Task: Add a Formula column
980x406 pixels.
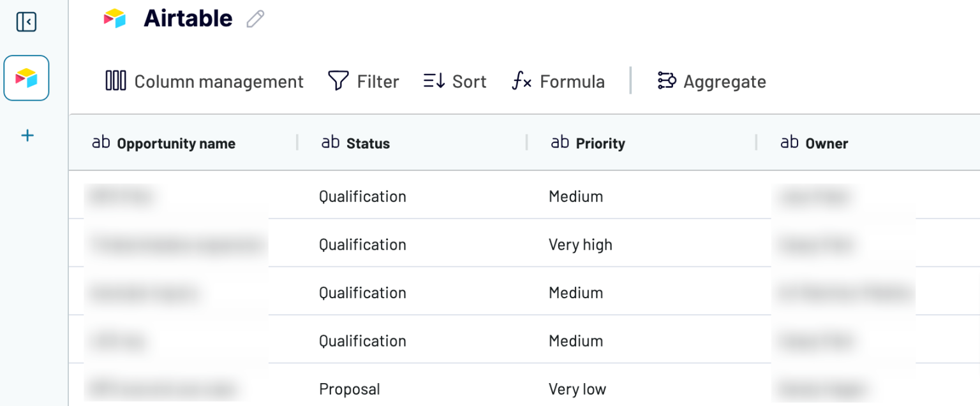Action: coord(558,82)
